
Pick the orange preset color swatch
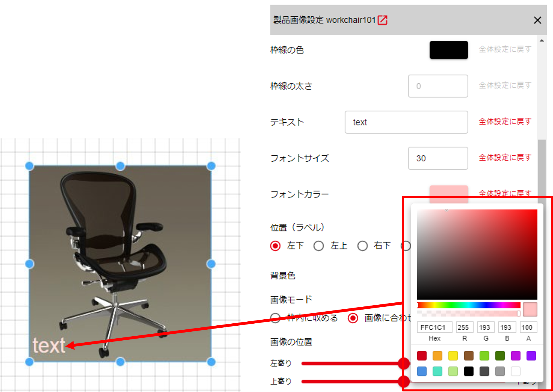click(437, 356)
